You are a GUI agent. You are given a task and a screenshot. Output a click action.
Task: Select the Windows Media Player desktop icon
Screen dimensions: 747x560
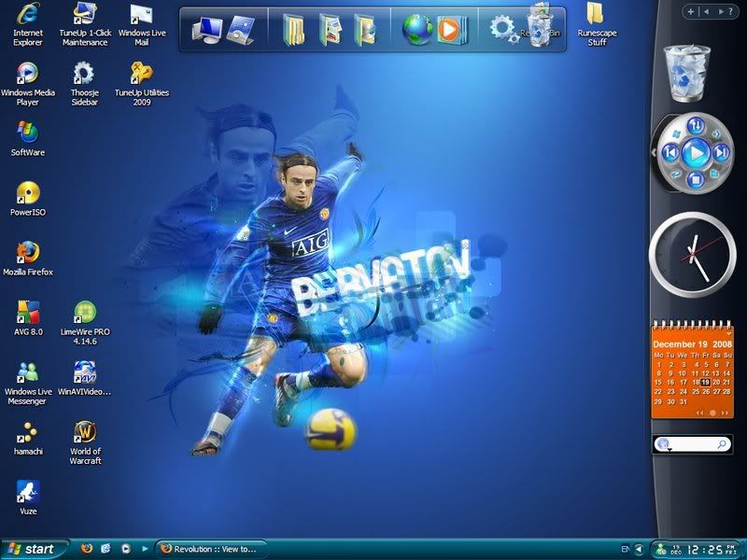[28, 84]
